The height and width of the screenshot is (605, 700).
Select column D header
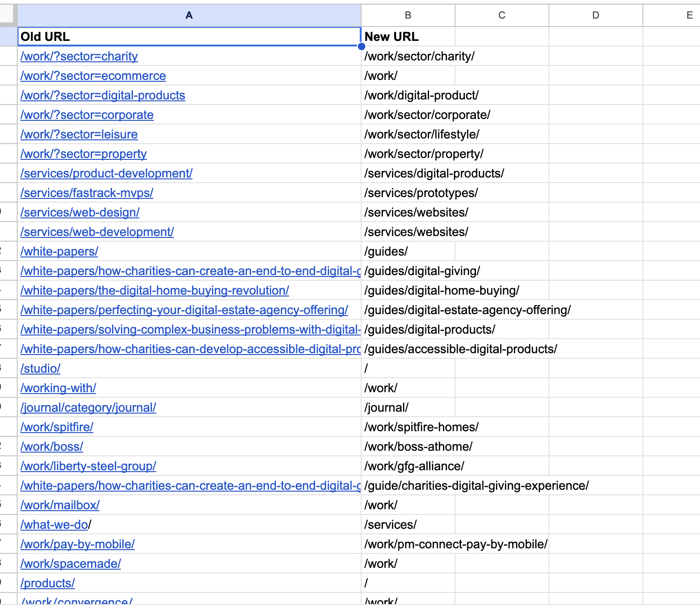pyautogui.click(x=595, y=15)
